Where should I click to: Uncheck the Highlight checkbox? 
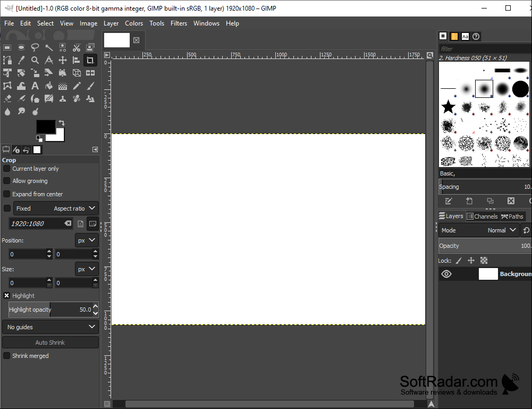pos(6,296)
